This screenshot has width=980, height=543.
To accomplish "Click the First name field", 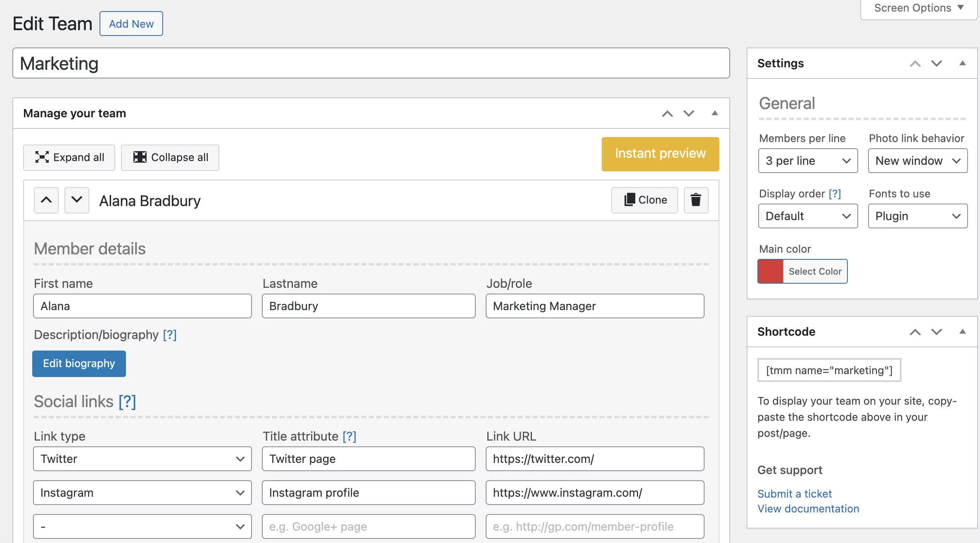I will pyautogui.click(x=142, y=306).
